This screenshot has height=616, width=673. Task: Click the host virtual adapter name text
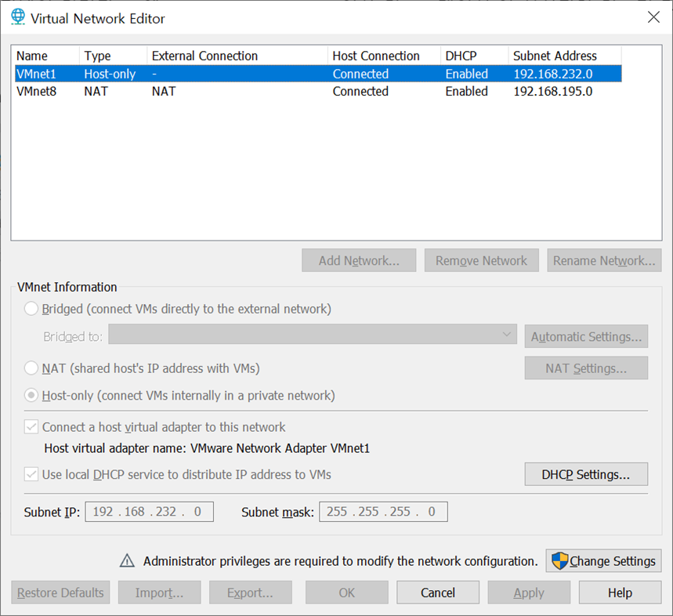tap(207, 448)
